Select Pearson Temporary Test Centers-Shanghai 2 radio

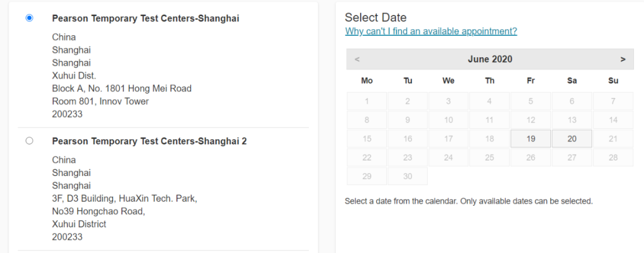[29, 141]
